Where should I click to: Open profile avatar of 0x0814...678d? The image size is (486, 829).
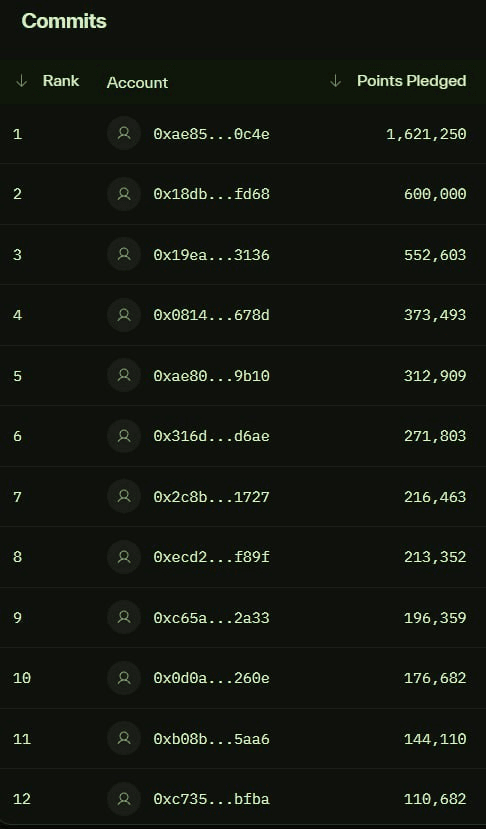124,315
